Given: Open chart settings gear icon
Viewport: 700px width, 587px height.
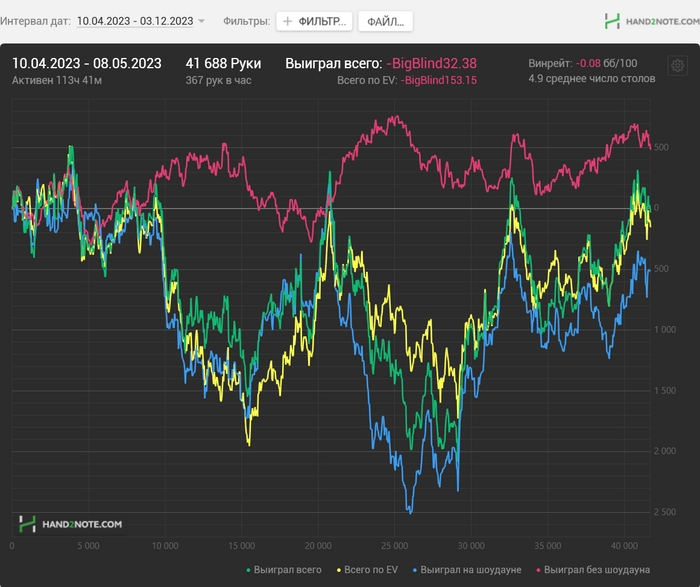Looking at the screenshot, I should click(677, 66).
